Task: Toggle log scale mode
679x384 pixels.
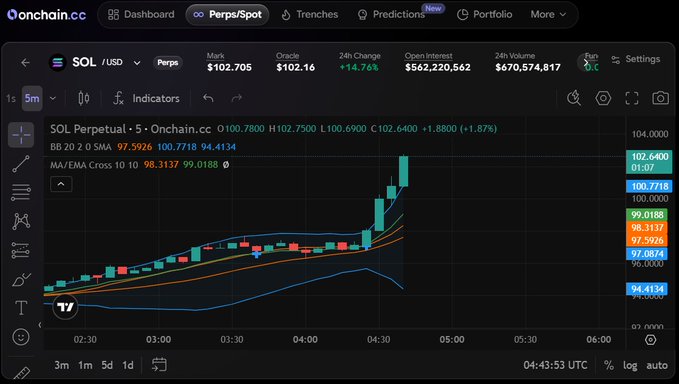Action: (630, 365)
